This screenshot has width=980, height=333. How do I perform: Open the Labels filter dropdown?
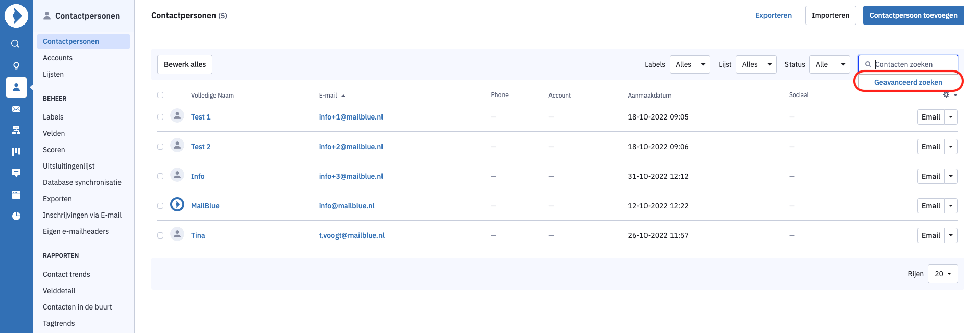pyautogui.click(x=689, y=64)
